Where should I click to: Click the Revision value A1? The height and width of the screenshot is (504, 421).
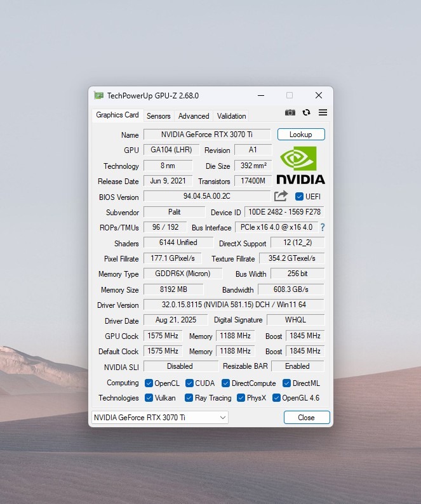tap(253, 150)
